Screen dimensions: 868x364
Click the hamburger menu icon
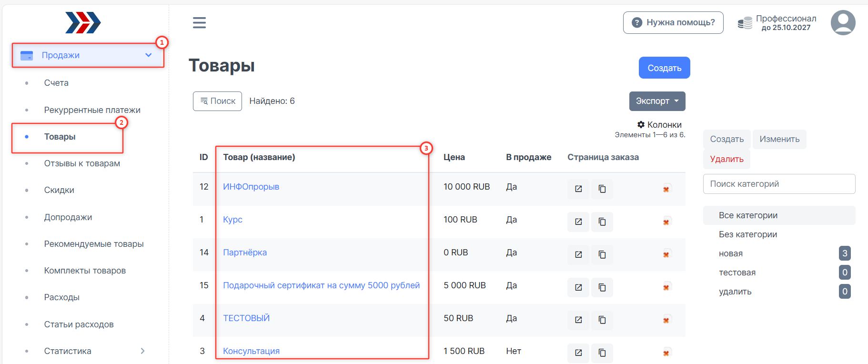pos(199,22)
